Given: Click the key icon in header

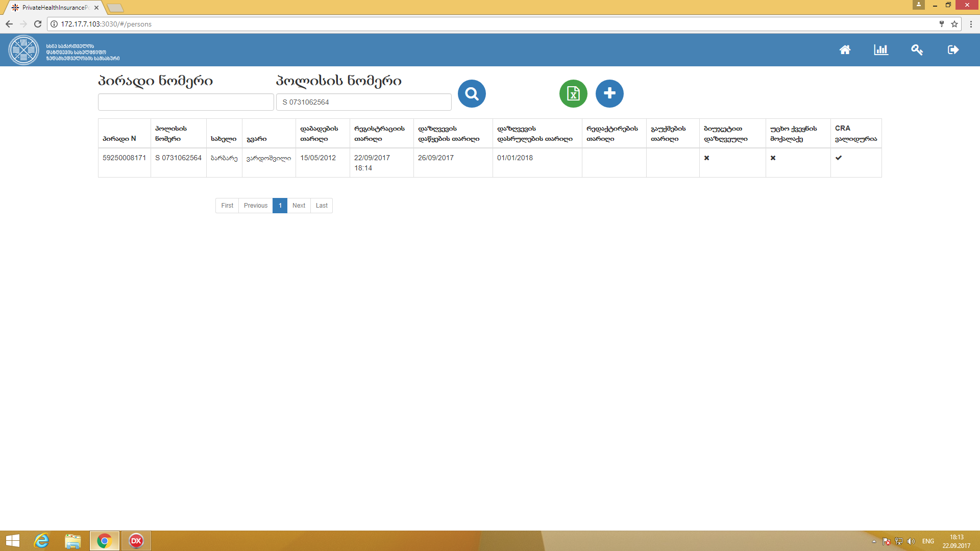Looking at the screenshot, I should pos(917,49).
